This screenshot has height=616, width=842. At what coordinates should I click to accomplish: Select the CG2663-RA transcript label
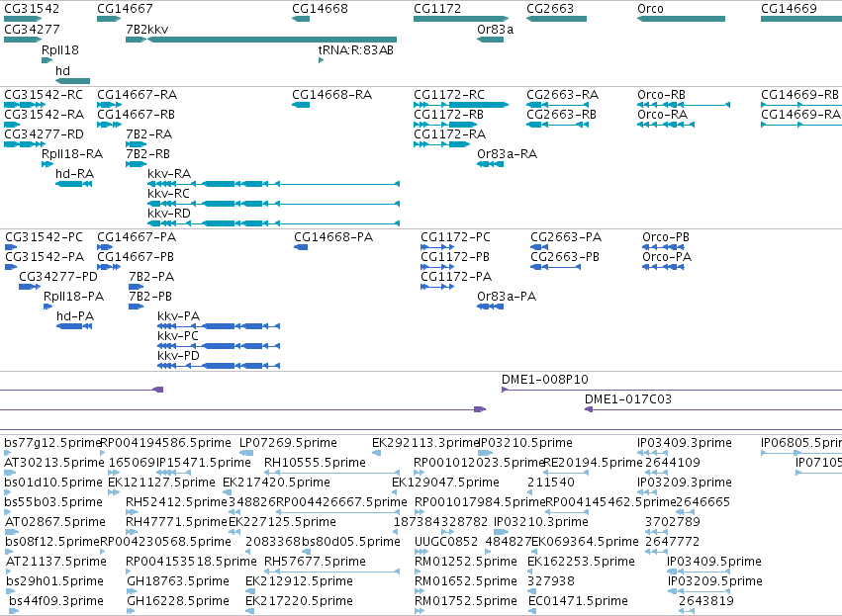(562, 95)
